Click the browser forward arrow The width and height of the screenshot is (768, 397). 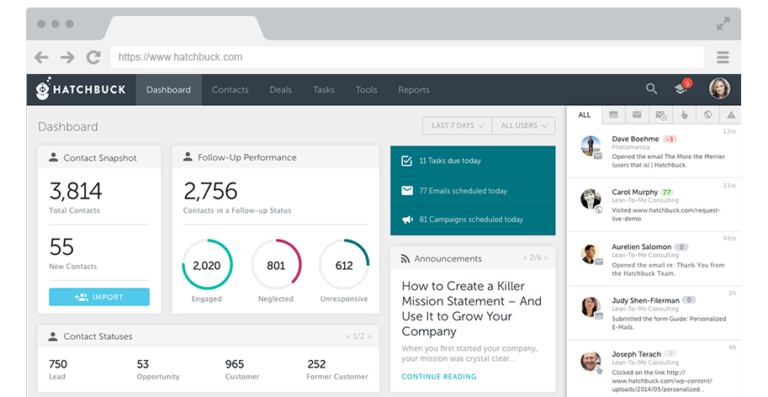68,57
